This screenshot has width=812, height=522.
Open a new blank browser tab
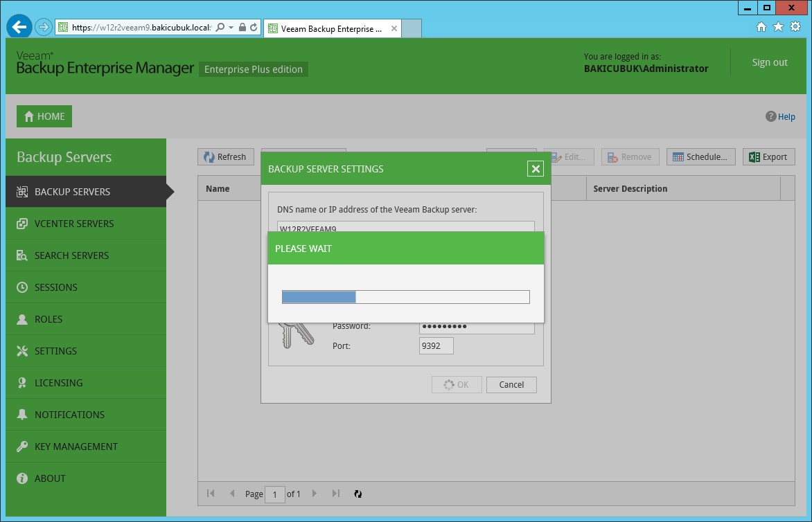click(x=412, y=28)
